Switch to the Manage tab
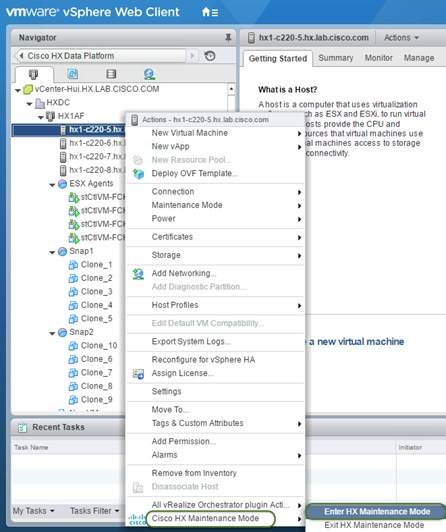 click(419, 58)
